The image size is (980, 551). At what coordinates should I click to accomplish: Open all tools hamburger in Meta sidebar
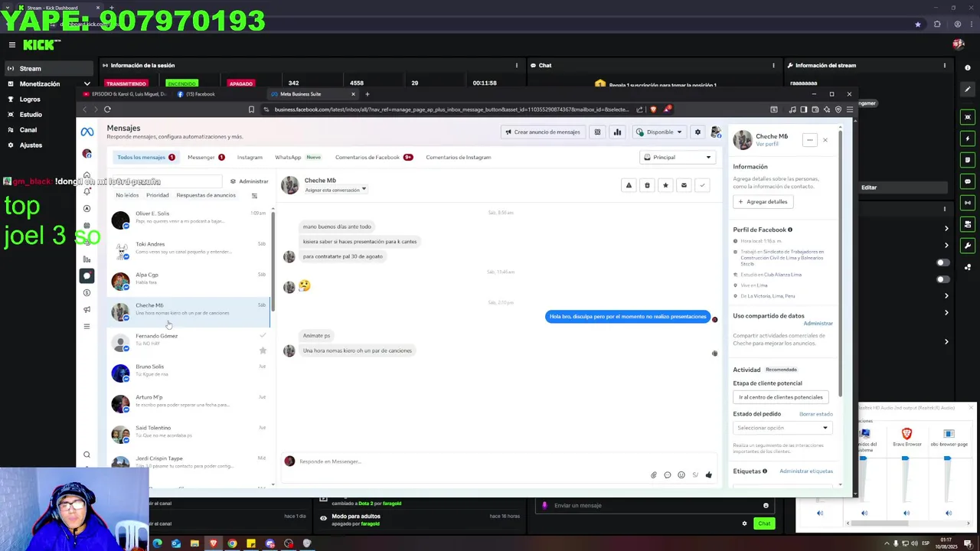[87, 326]
